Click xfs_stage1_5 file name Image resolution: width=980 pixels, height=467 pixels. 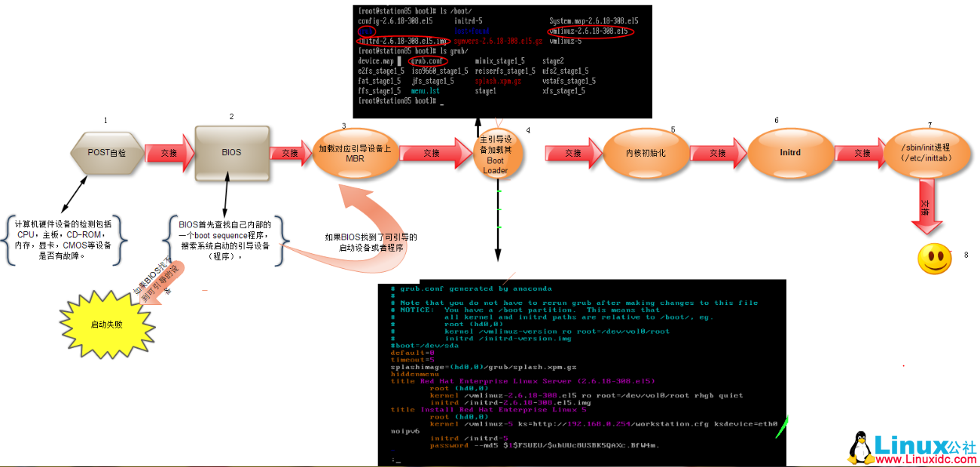point(563,91)
